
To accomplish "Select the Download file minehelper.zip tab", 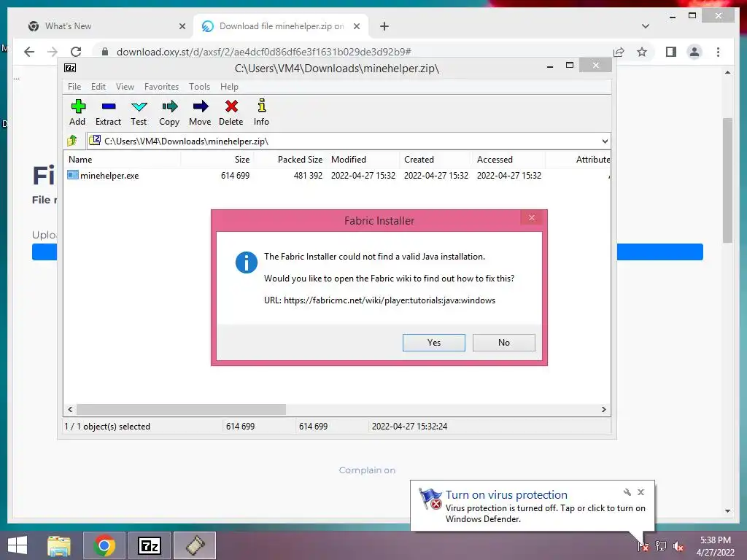I will [281, 26].
